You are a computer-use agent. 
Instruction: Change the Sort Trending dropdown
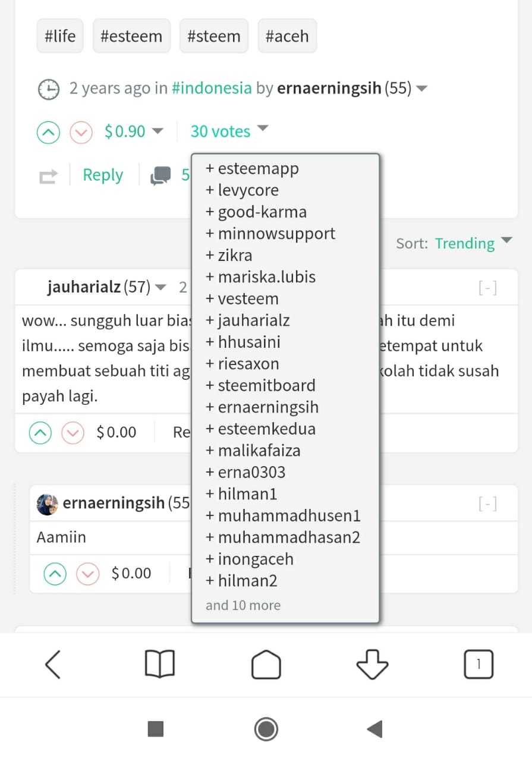473,243
